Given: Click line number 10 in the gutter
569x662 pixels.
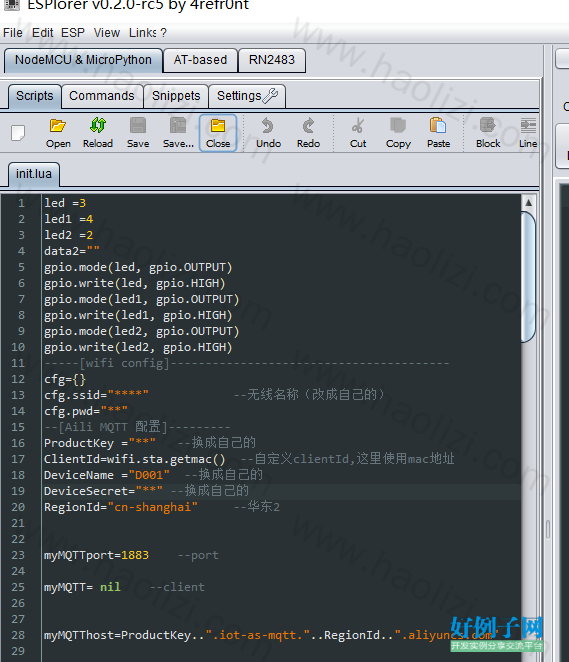Looking at the screenshot, I should 18,347.
